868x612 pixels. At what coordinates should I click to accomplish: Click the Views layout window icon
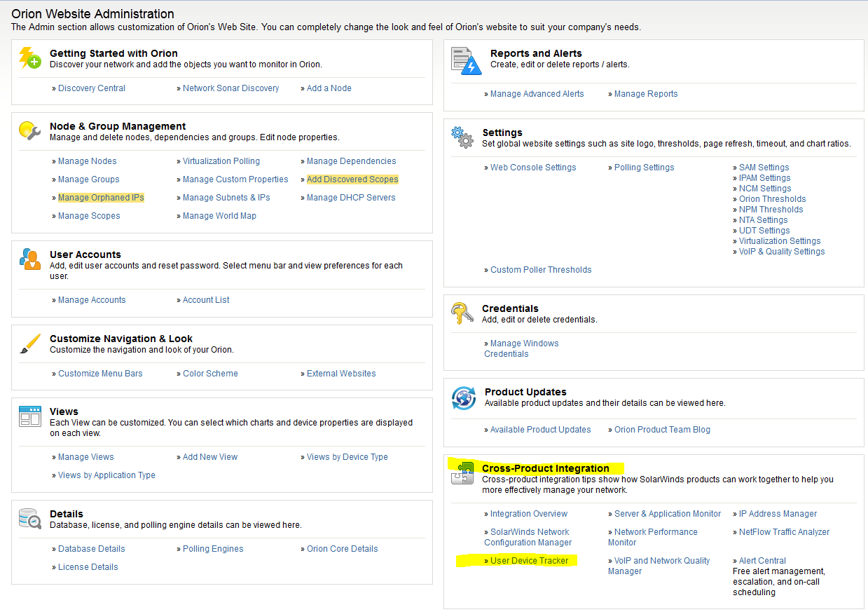30,416
